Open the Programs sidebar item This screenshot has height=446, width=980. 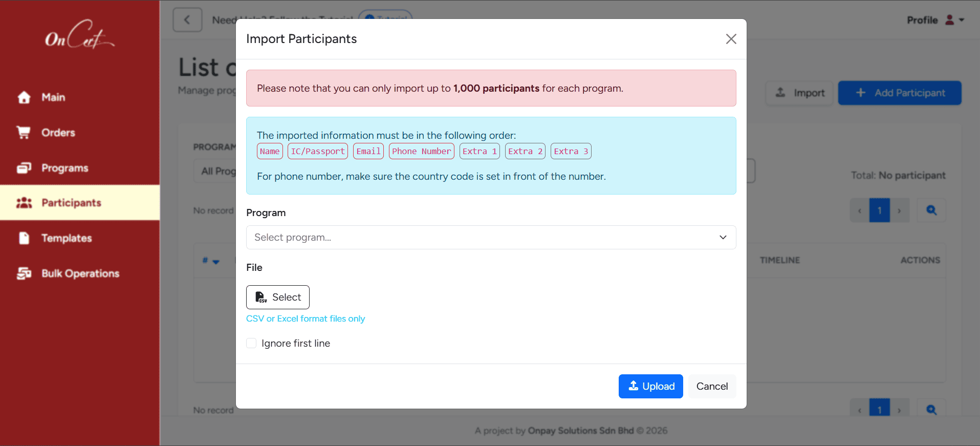pos(80,168)
